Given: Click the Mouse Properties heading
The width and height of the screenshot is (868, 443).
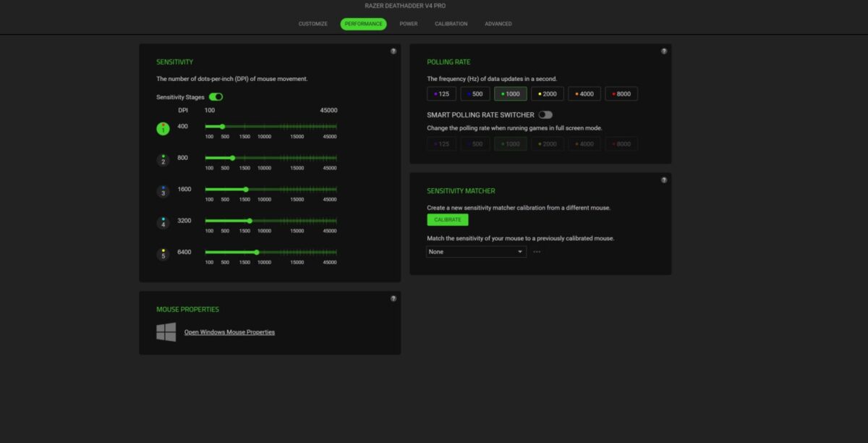Looking at the screenshot, I should 187,309.
